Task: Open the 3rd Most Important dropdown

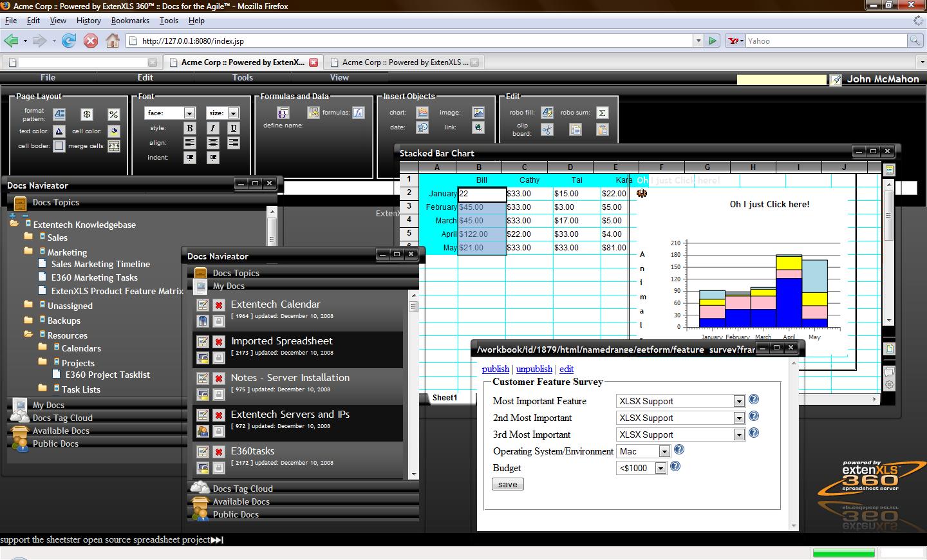Action: (x=680, y=434)
